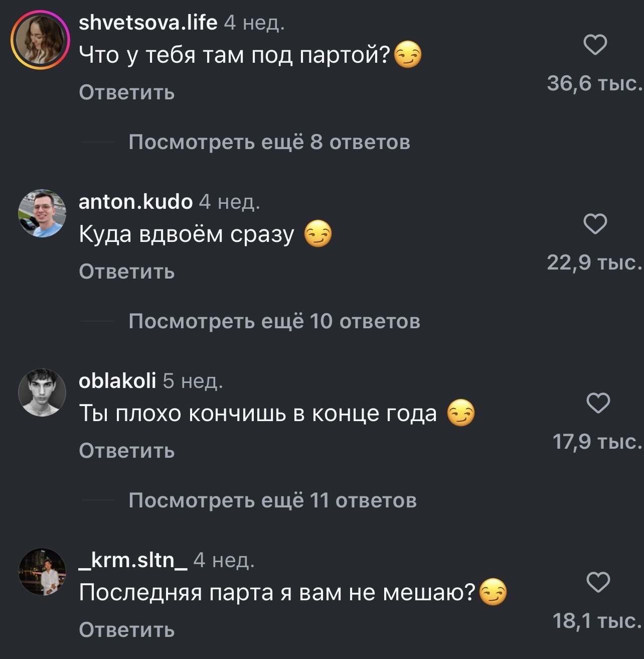Open _krm.sltn_ profile avatar
Viewport: 644px width, 659px height.
point(42,572)
